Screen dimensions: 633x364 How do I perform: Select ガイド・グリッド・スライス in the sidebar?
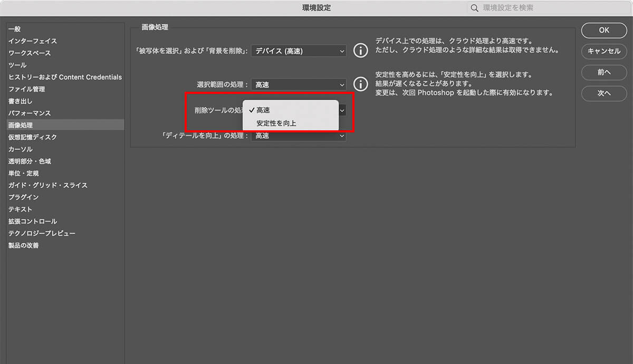point(65,185)
